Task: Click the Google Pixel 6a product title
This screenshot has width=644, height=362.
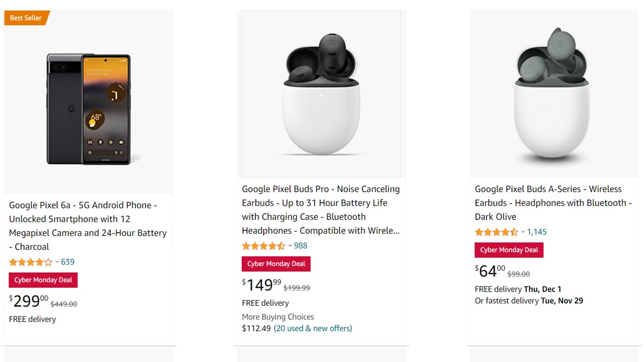Action: 88,226
